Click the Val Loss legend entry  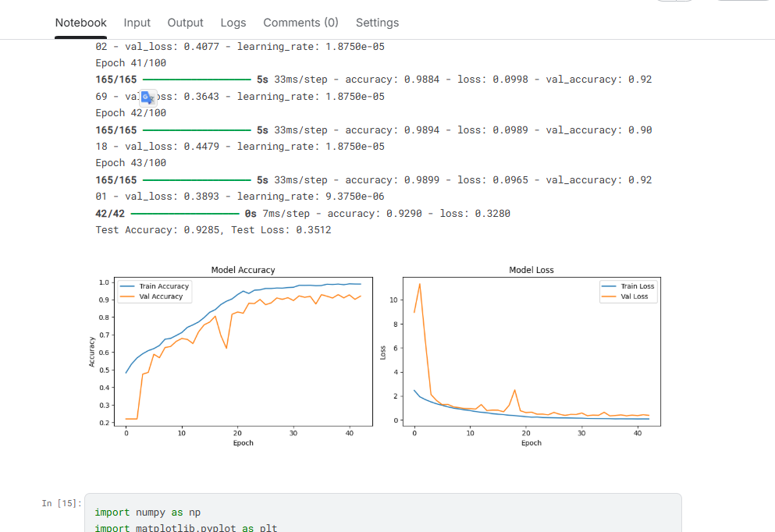click(634, 296)
